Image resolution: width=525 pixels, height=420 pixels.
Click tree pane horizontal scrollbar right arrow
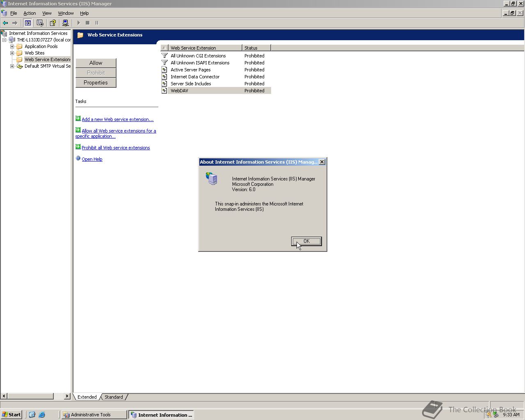point(67,396)
